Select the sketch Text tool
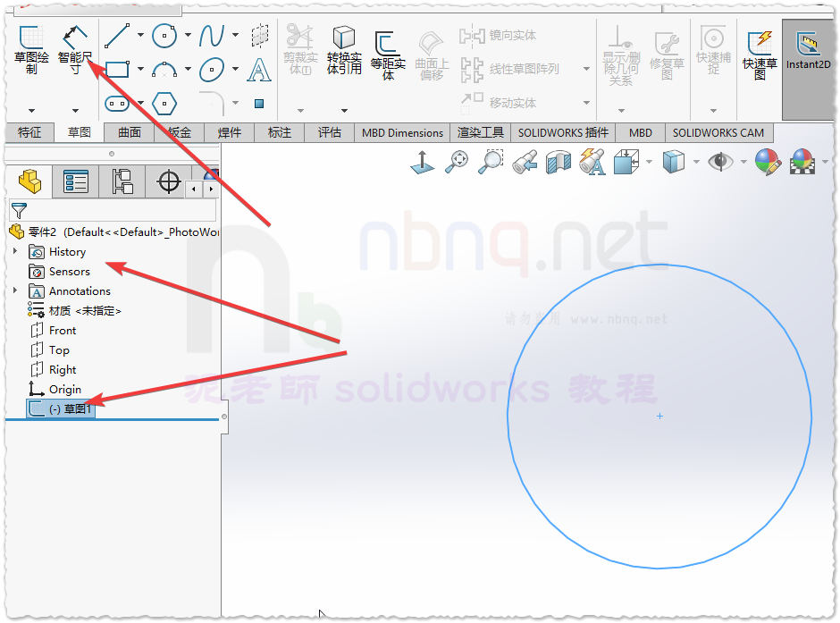Screen dimensions: 840x623 point(259,70)
